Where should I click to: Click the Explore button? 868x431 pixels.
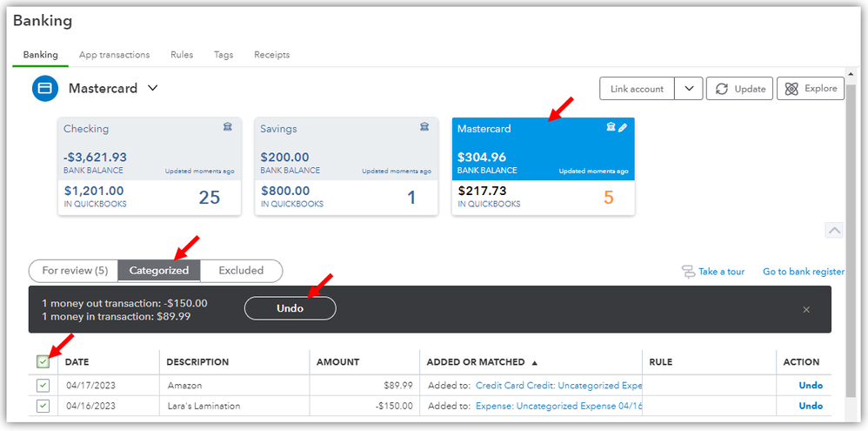click(x=811, y=89)
